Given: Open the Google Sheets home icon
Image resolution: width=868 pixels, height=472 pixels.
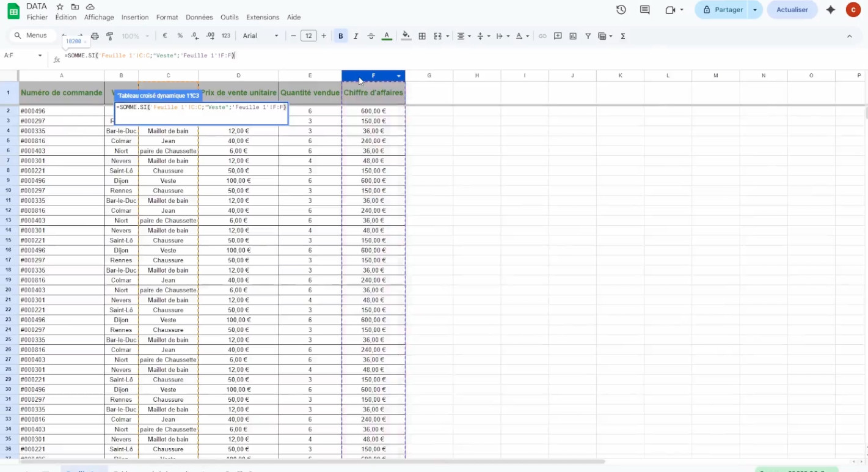Looking at the screenshot, I should click(x=13, y=11).
